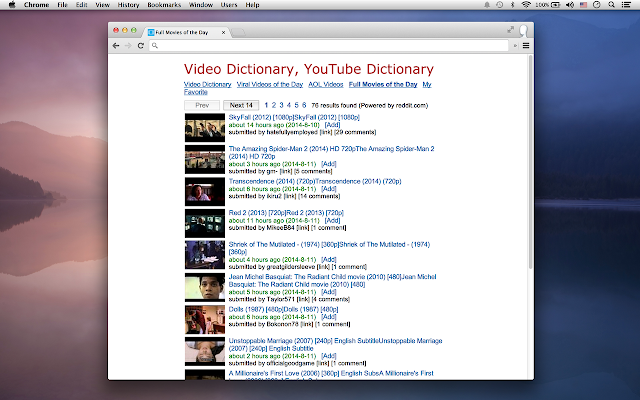
Task: Go to results page 6
Action: (304, 105)
